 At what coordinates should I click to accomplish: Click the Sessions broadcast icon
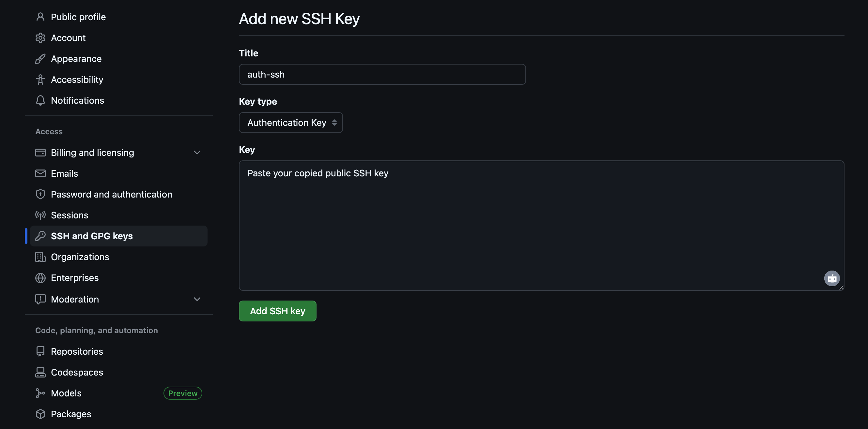coord(40,215)
